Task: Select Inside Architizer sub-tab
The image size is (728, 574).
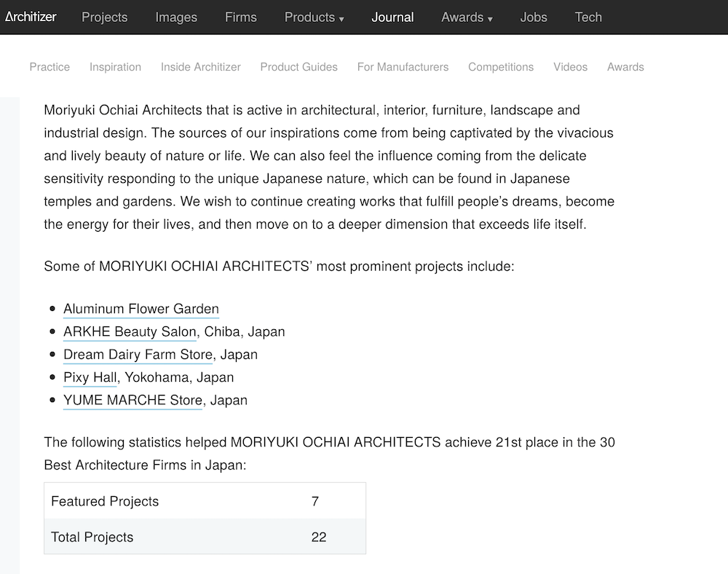Action: [201, 67]
